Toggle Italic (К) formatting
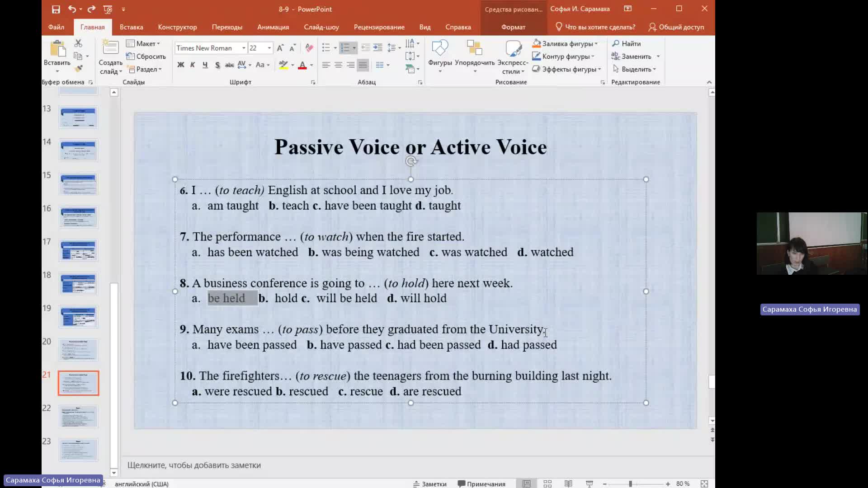868x488 pixels. 193,65
